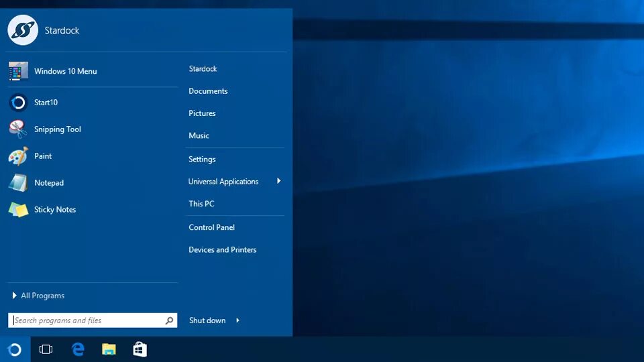Image resolution: width=644 pixels, height=362 pixels.
Task: Click the Stardock user avatar icon
Action: coord(23,30)
